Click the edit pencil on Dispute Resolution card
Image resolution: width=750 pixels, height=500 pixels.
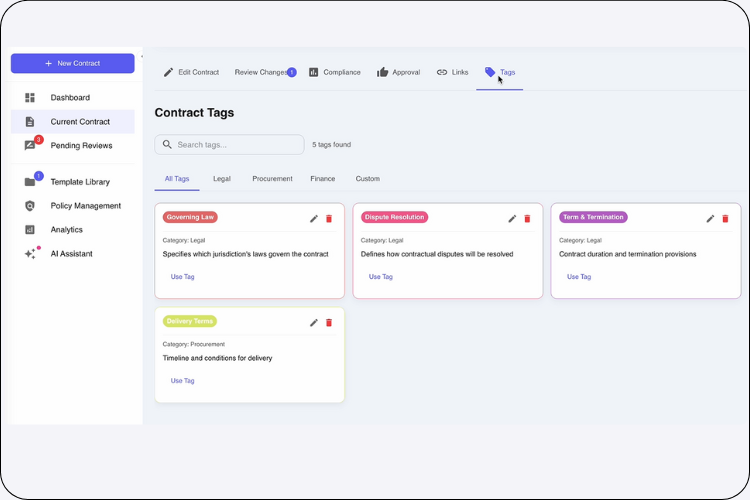pos(512,218)
